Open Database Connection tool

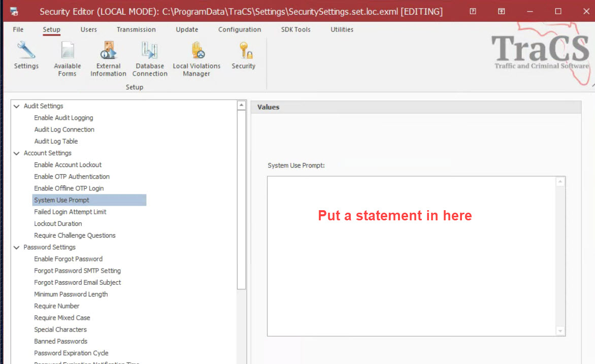[x=150, y=51]
